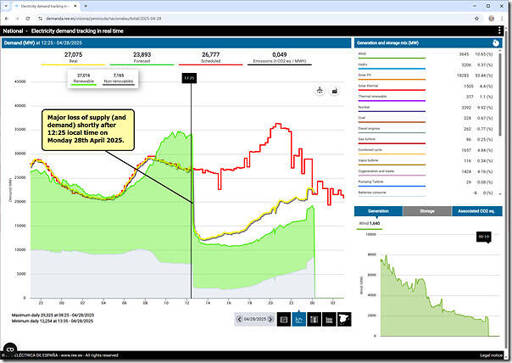
Task: Open the table view icon beside date selector
Action: [x=284, y=320]
